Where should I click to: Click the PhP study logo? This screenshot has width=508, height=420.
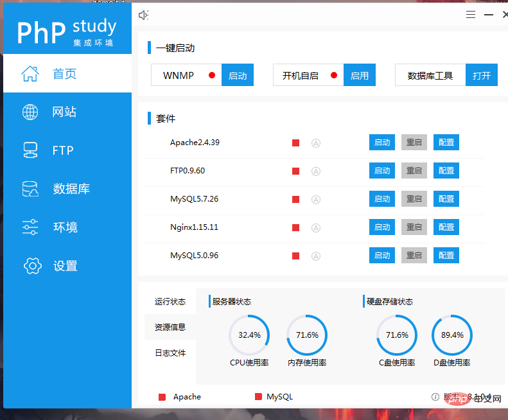click(66, 31)
